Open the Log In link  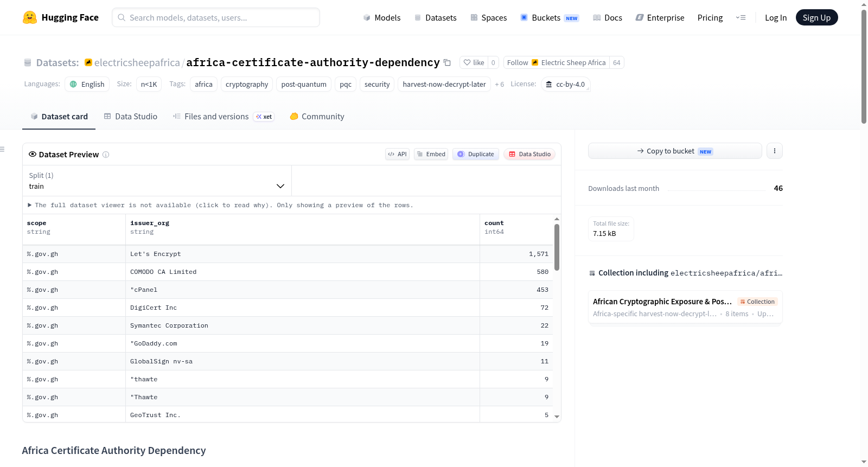(776, 17)
